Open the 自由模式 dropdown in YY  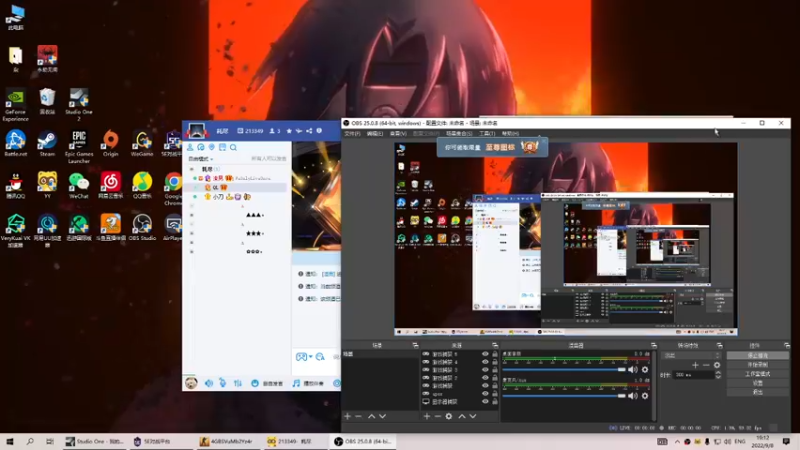click(x=201, y=159)
